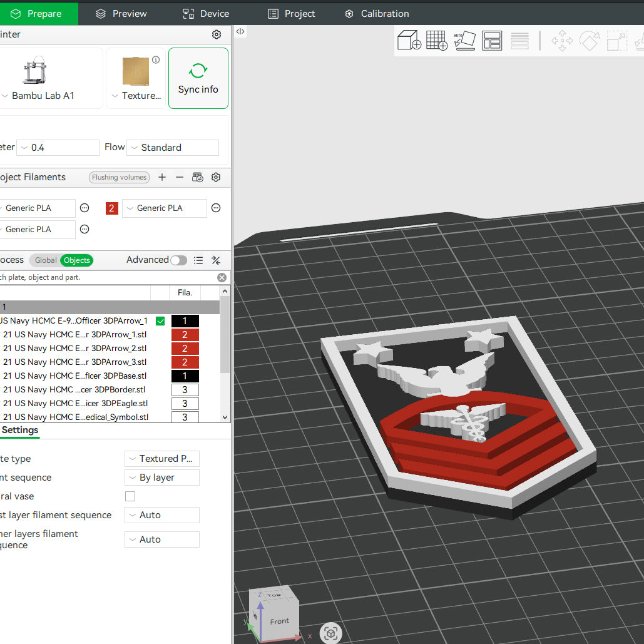Screen dimensions: 644x644
Task: Dismiss the hint bar with the X button
Action: pos(222,278)
